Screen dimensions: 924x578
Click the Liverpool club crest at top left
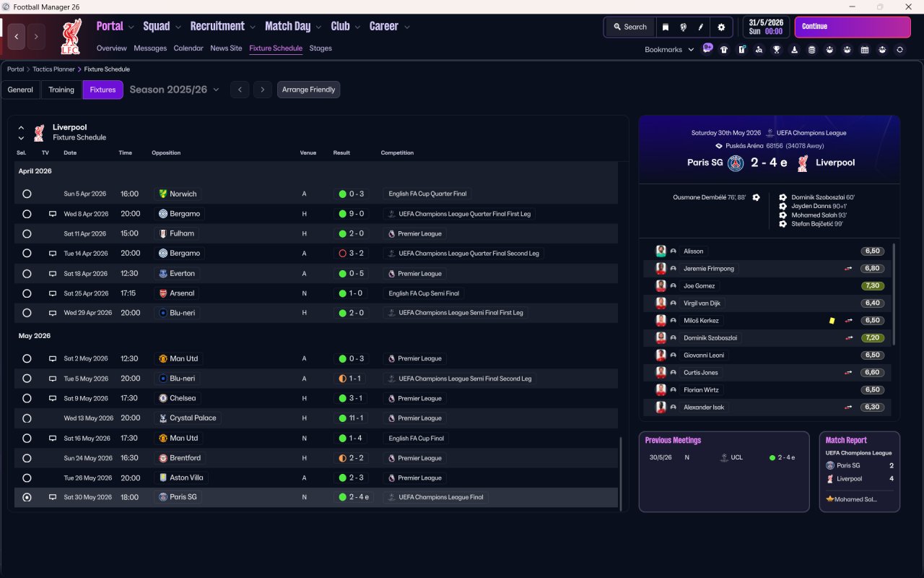(71, 36)
